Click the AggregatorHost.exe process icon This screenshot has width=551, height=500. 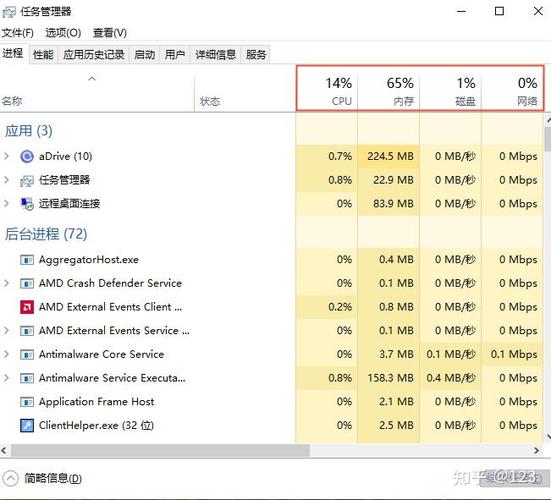coord(27,260)
